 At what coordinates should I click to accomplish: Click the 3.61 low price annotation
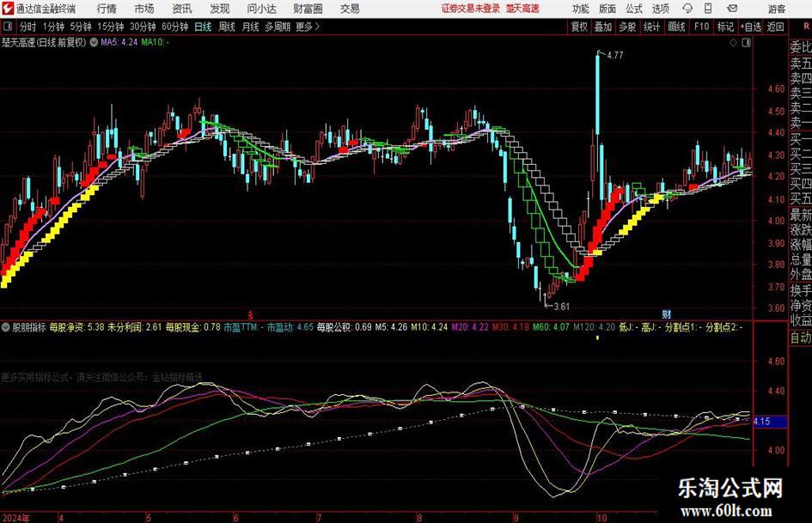(561, 306)
